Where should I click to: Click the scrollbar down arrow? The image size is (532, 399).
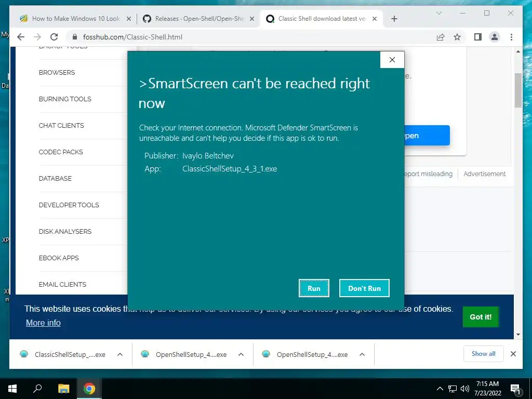[518, 335]
